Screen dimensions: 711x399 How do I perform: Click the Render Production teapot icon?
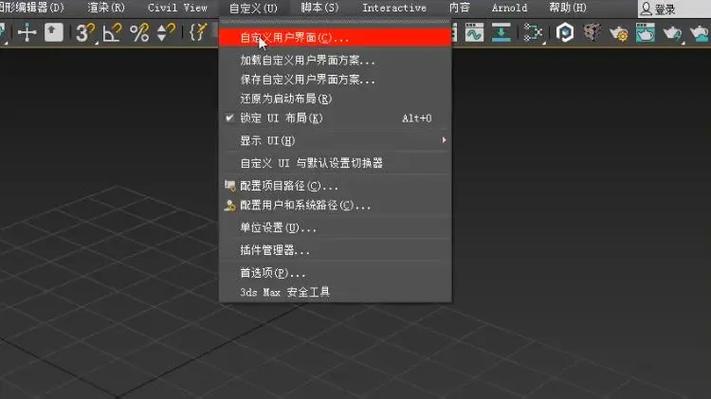tap(672, 33)
